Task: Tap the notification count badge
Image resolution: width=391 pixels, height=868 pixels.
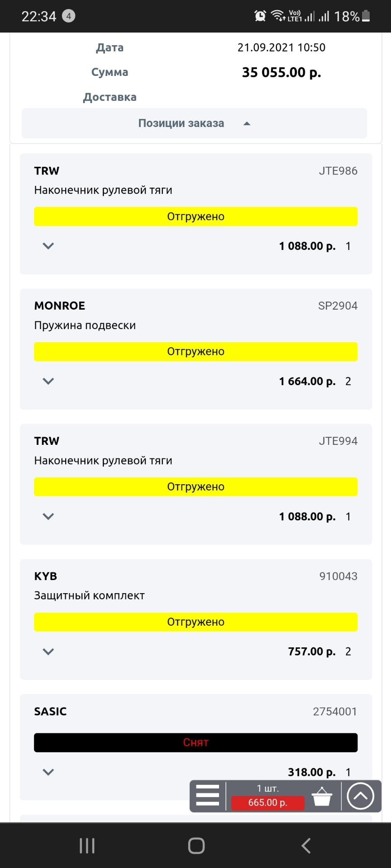Action: [x=68, y=16]
